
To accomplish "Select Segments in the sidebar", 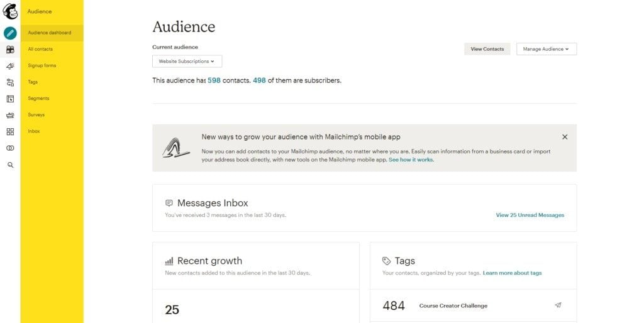I will coord(38,98).
